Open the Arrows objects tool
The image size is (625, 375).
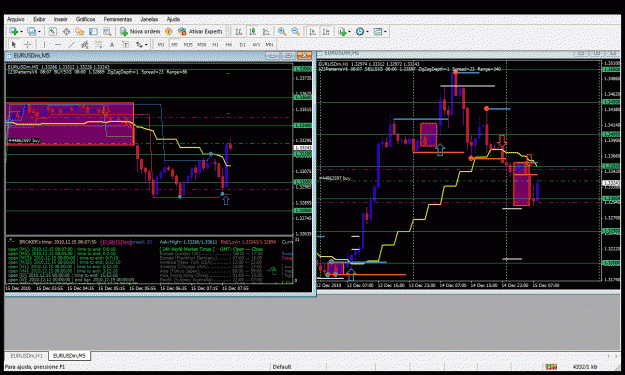[139, 45]
